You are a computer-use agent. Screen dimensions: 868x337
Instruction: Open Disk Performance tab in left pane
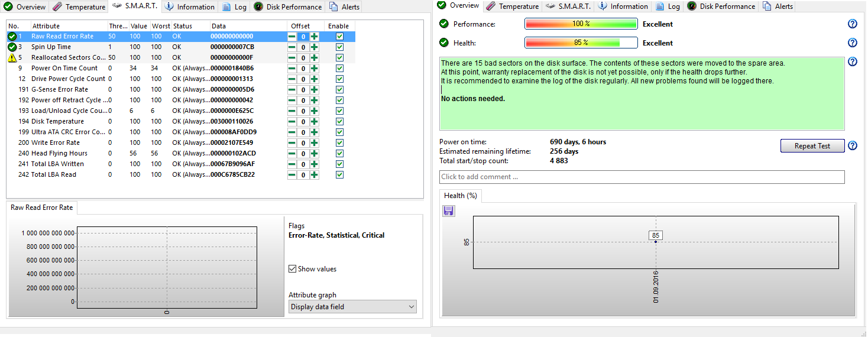pos(289,7)
